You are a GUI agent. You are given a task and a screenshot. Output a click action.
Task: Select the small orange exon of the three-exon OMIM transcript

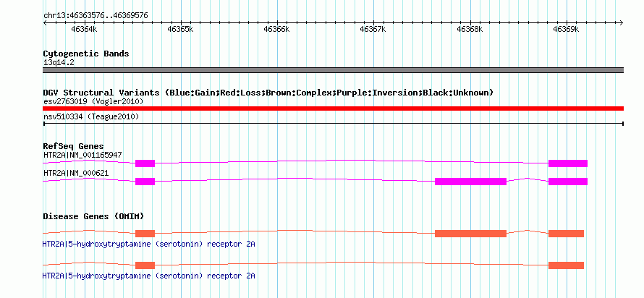point(145,234)
